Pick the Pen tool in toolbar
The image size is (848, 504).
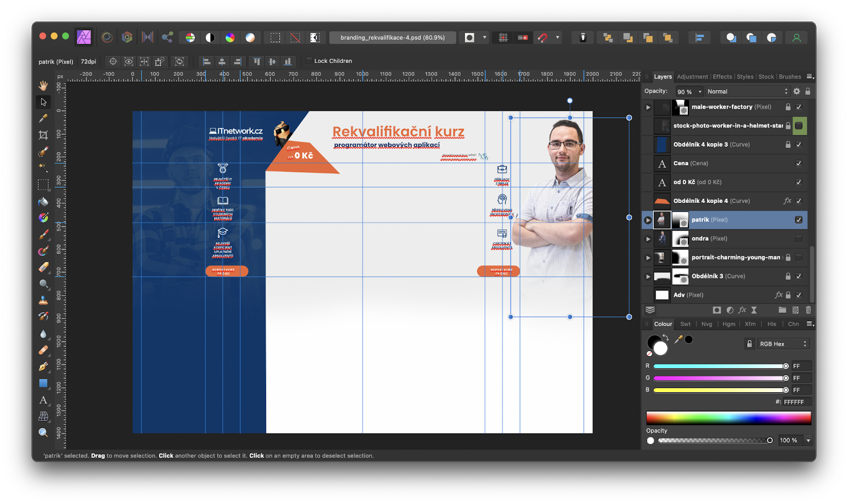point(43,366)
